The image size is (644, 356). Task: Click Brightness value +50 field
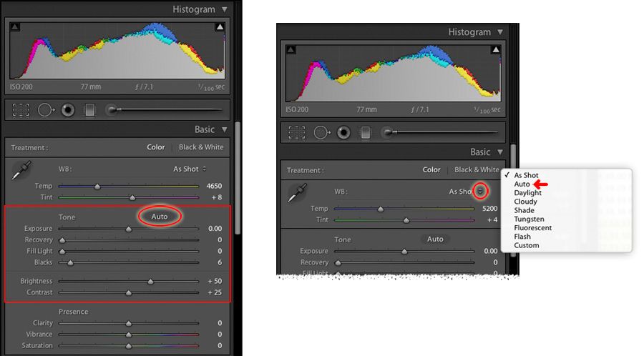tap(215, 282)
